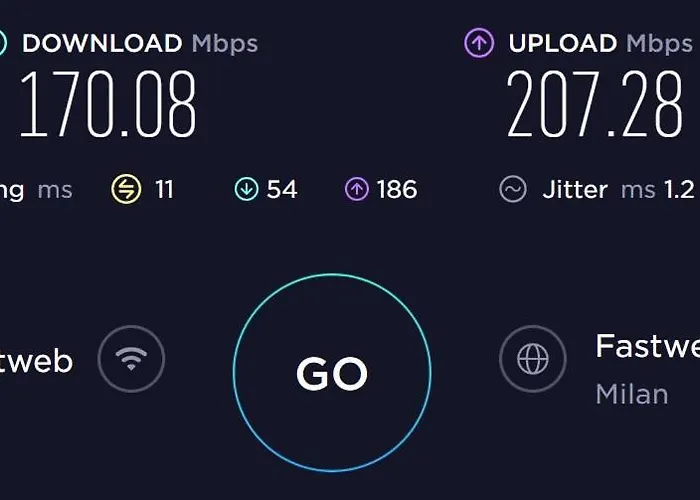Image resolution: width=700 pixels, height=500 pixels.
Task: Click the UPLOAD Mbps label
Action: pos(600,44)
